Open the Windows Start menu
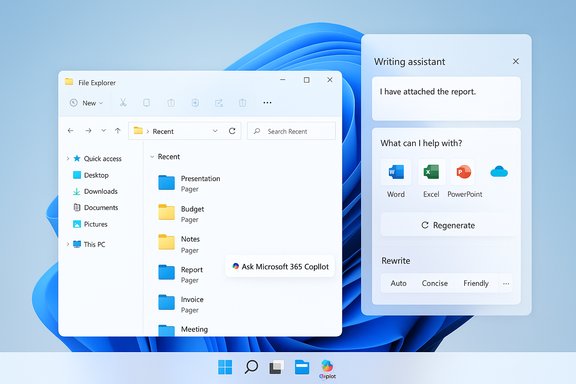Viewport: 576px width, 384px height. (x=225, y=367)
